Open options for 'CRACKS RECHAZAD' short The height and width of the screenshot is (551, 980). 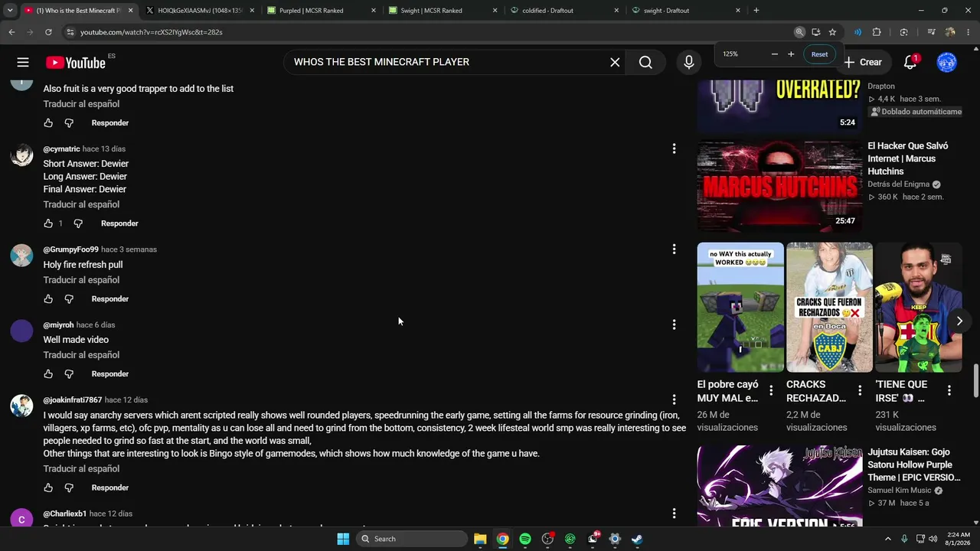(860, 390)
